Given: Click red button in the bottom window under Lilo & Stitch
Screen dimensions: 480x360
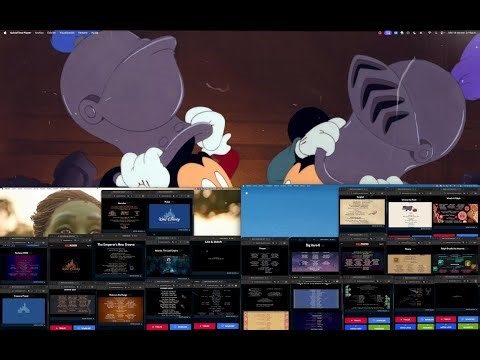Looking at the screenshot, I should 204,326.
